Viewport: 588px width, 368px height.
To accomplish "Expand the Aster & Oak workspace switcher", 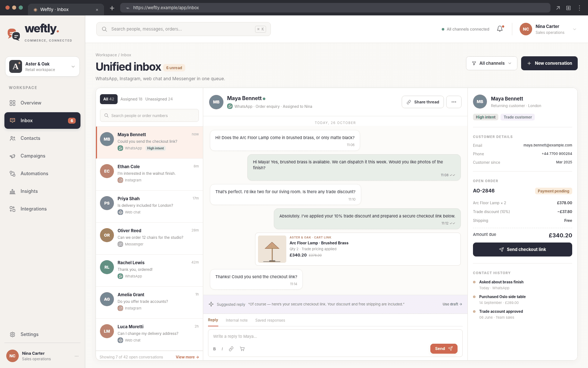I will point(42,67).
